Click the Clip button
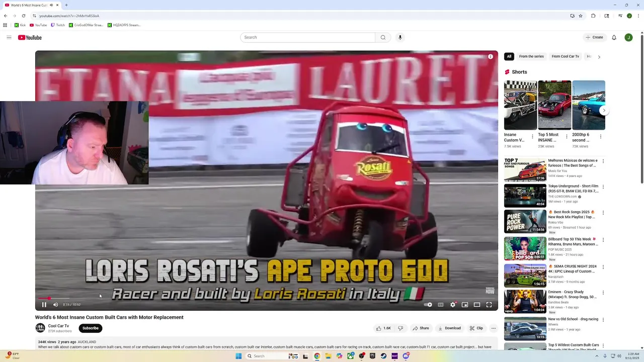Viewport: 644px width, 362px height. [x=476, y=328]
